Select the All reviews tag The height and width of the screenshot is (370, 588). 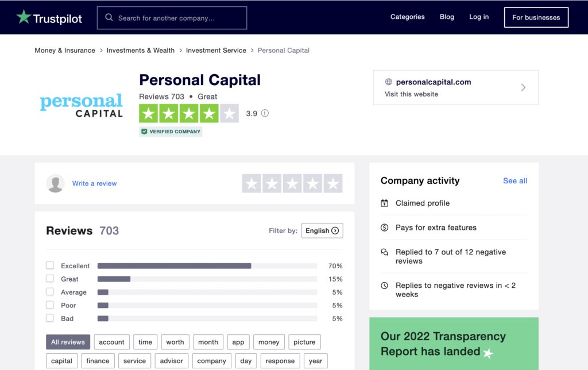68,342
